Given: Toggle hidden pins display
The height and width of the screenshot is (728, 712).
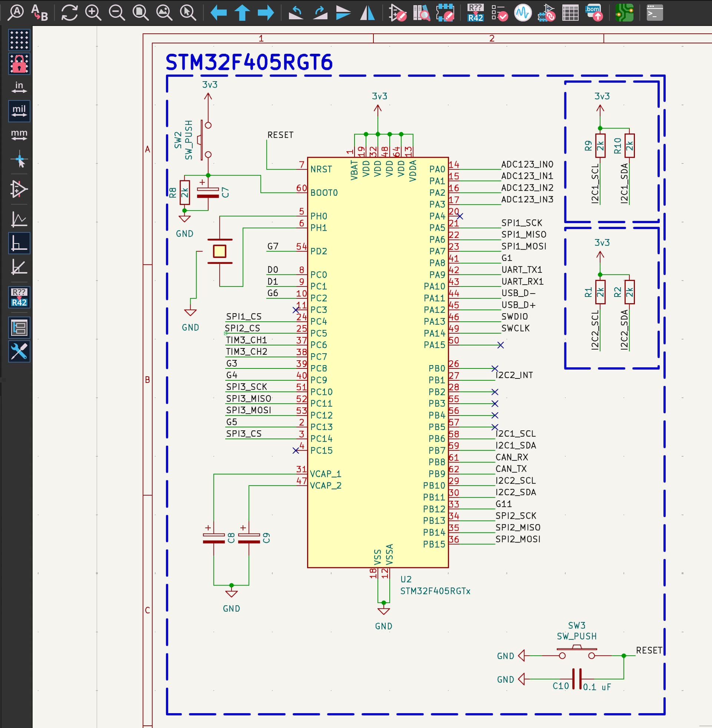Looking at the screenshot, I should (19, 188).
